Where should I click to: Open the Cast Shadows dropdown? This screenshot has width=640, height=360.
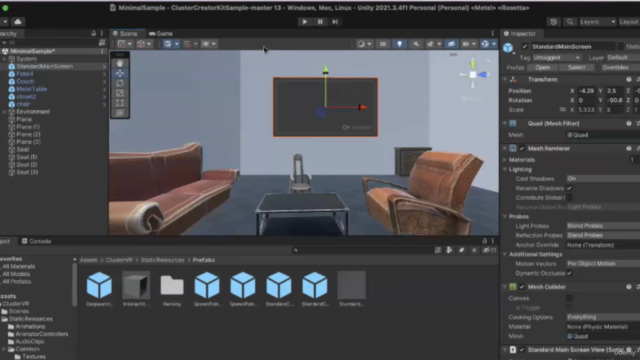[x=603, y=178]
